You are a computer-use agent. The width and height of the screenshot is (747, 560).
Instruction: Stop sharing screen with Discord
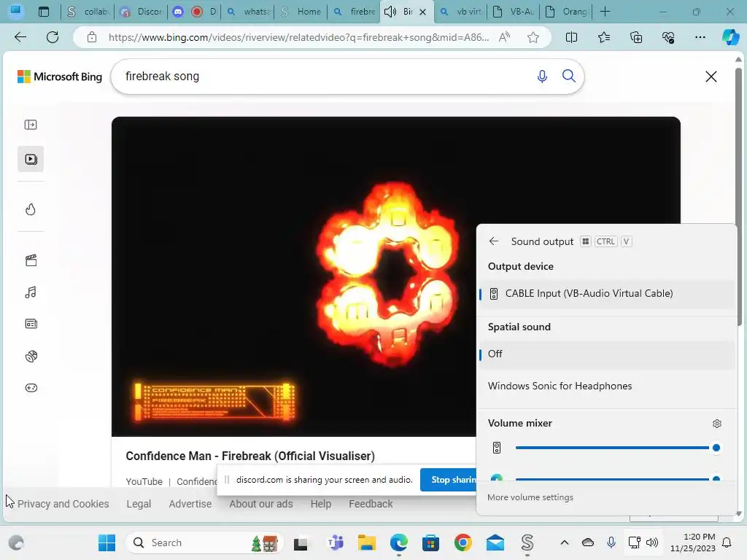pos(448,480)
